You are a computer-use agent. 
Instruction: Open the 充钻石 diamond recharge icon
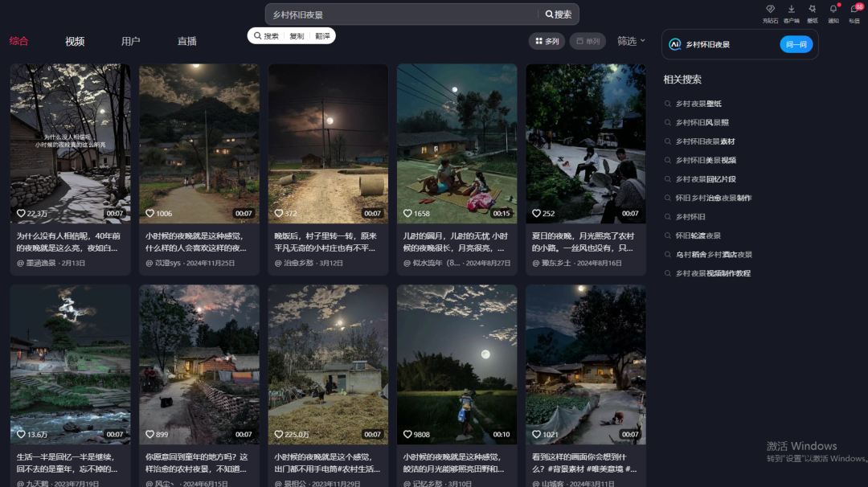(770, 14)
